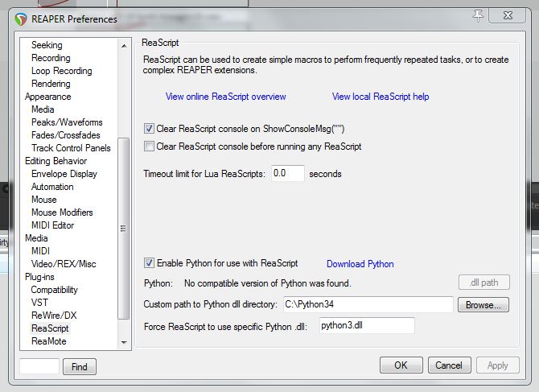
Task: Select the Mouse preferences page
Action: point(44,200)
